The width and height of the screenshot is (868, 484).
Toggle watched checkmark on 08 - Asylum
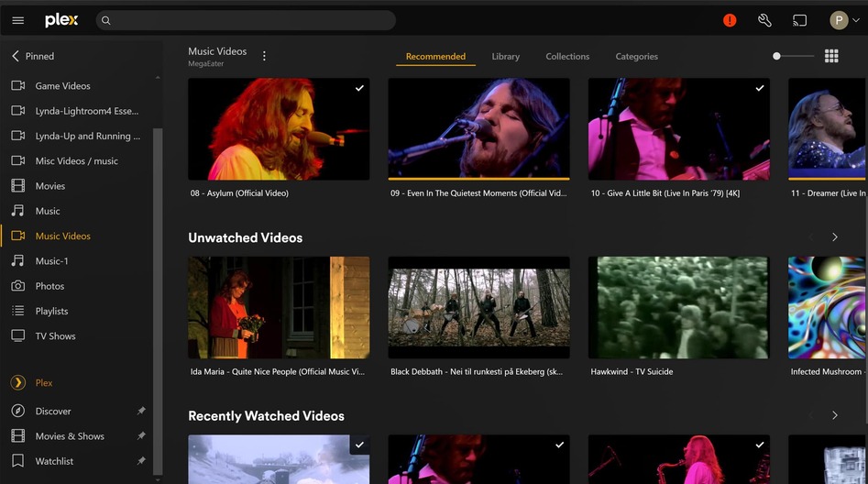[x=359, y=88]
